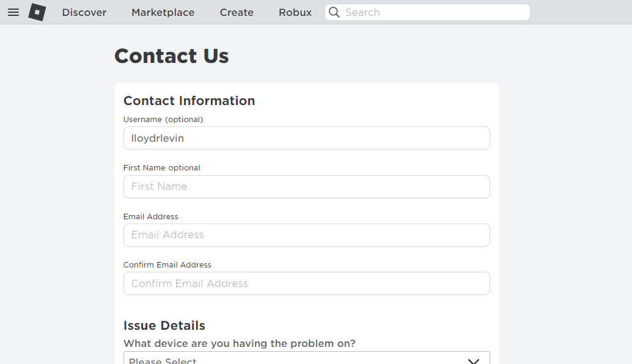Open the Marketplace nav link

coord(163,12)
